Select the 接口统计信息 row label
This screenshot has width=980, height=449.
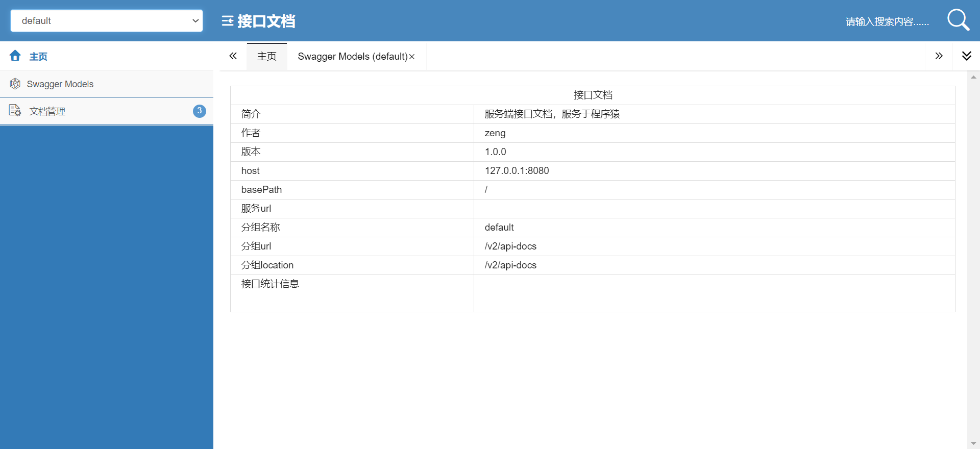click(270, 284)
